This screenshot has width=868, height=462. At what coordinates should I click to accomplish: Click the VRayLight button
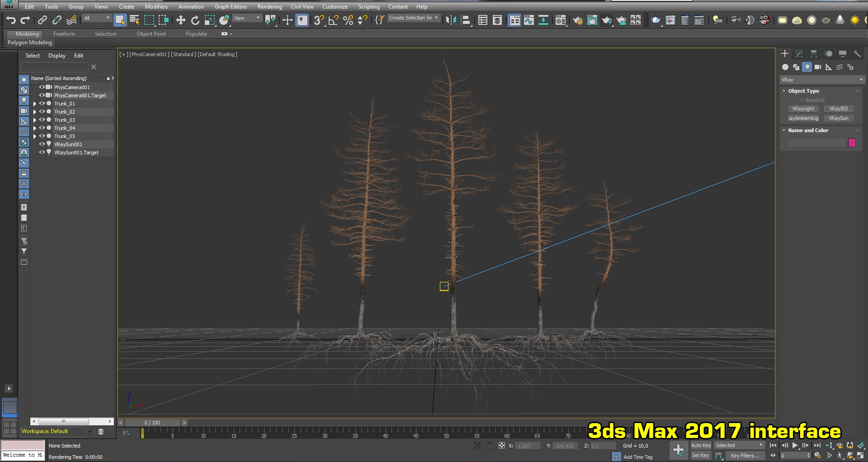(x=803, y=109)
